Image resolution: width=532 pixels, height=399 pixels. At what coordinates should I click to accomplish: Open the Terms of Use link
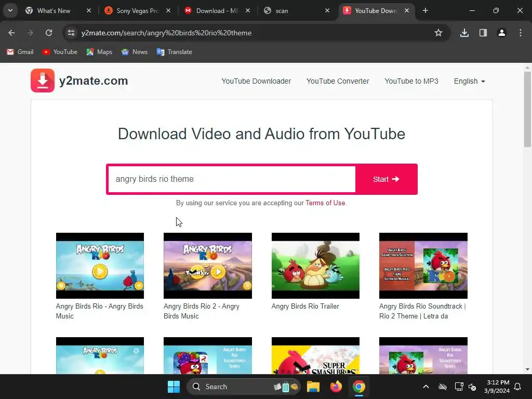click(325, 203)
